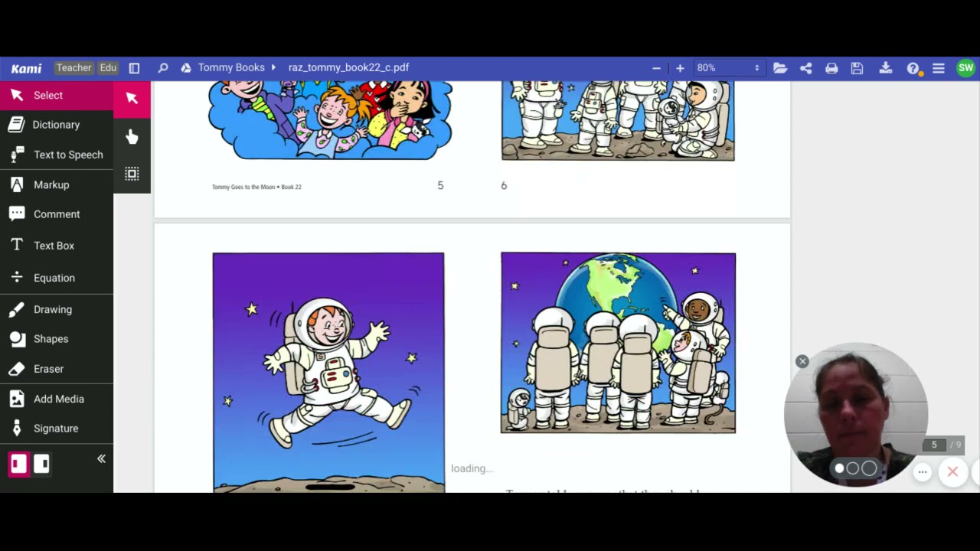This screenshot has width=980, height=551.
Task: Click the kids in cloud illustration
Action: pos(329,120)
